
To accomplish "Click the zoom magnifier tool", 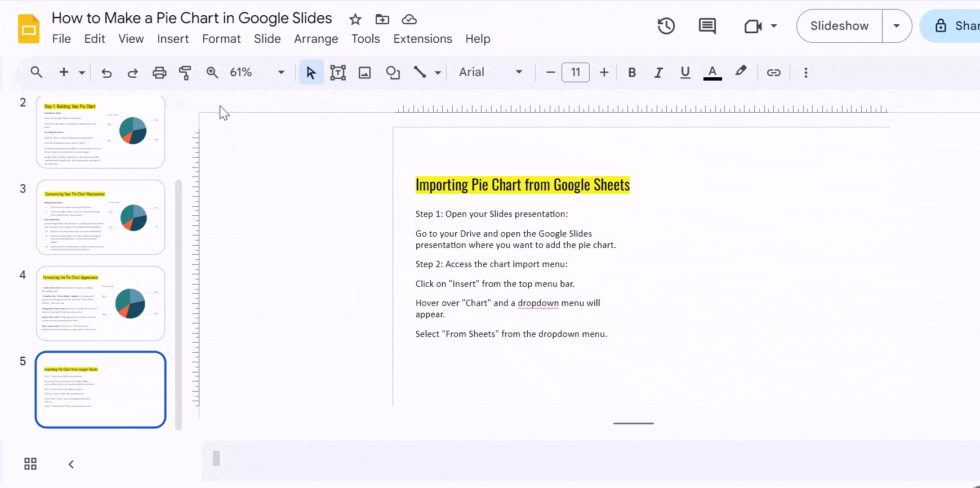I will [x=212, y=72].
